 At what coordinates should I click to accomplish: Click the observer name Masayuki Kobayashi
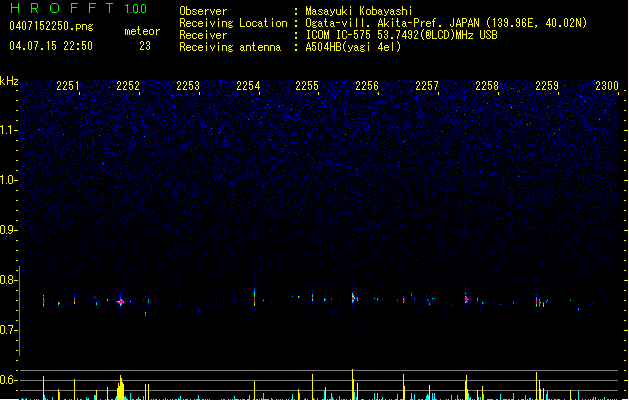coord(359,11)
